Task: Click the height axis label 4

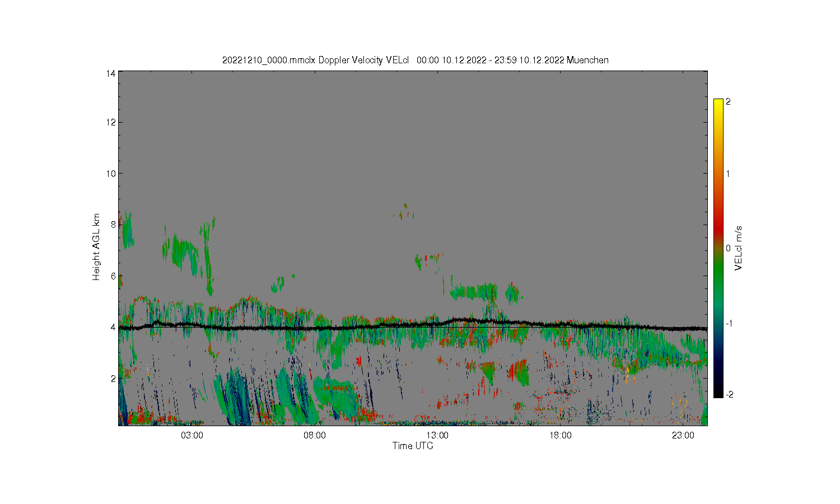Action: (x=113, y=328)
